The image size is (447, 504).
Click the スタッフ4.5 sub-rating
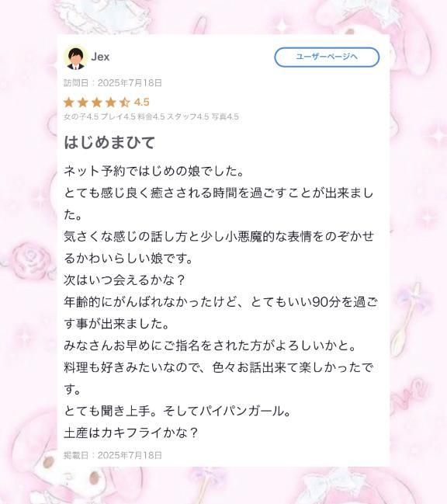(188, 116)
